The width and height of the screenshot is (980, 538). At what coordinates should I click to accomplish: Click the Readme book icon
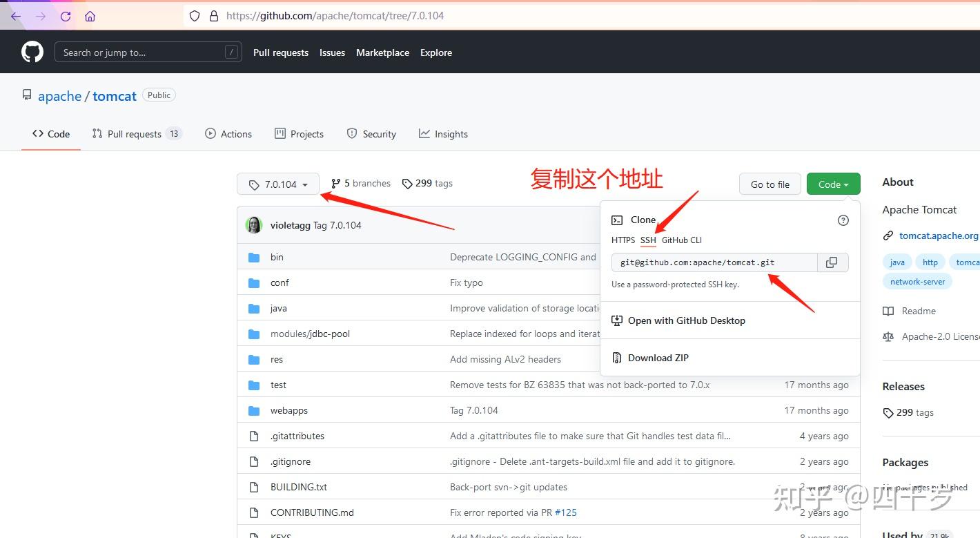coord(888,311)
